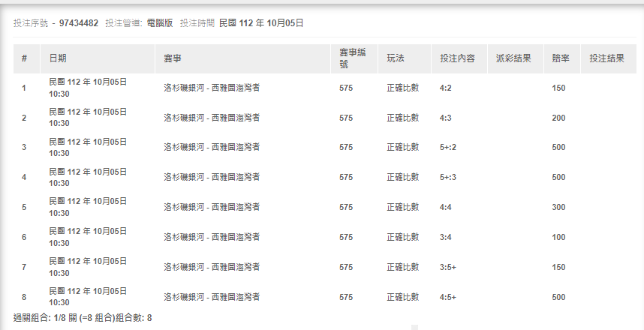The image size is (644, 330).
Task: Click odds 500 in row 3
Action: [x=558, y=147]
